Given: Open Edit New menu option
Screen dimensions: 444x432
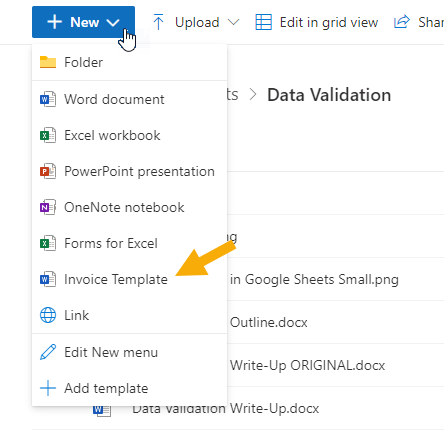Looking at the screenshot, I should pos(129,352).
